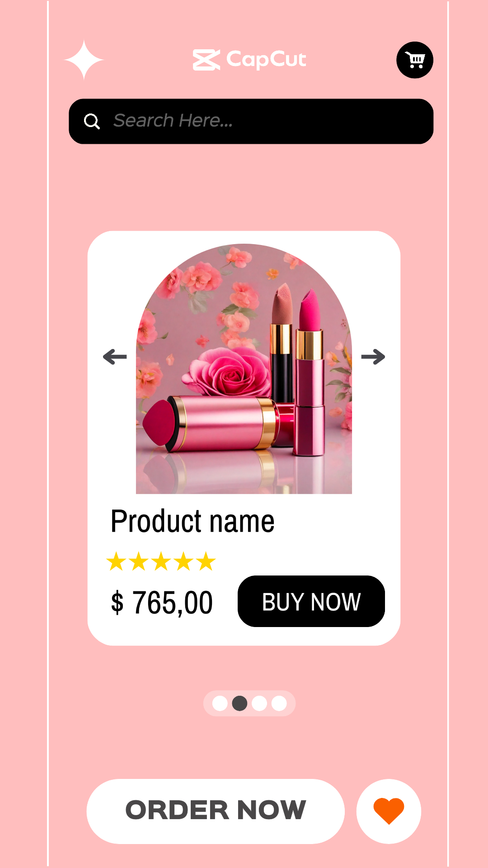488x868 pixels.
Task: Click the magnifying glass search icon
Action: pos(92,121)
